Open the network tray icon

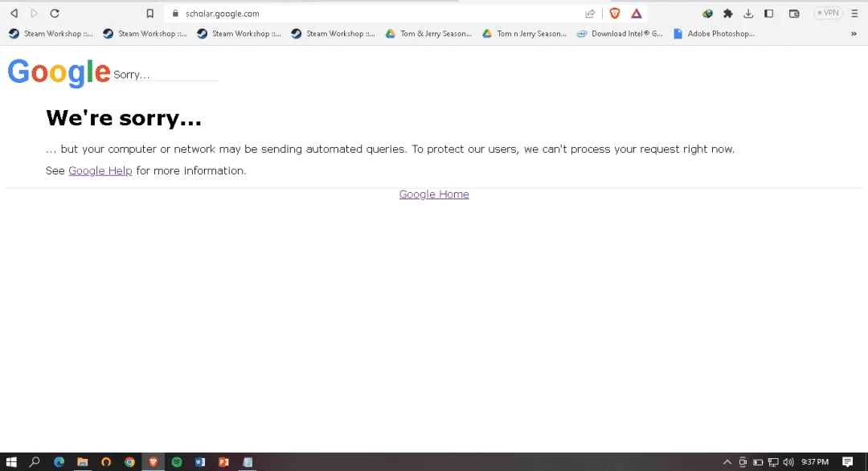(x=773, y=462)
